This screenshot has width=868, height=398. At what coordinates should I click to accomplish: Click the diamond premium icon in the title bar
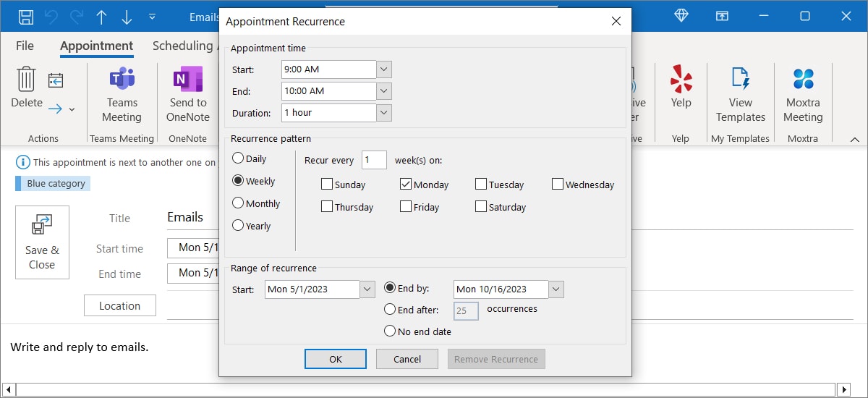pos(681,16)
